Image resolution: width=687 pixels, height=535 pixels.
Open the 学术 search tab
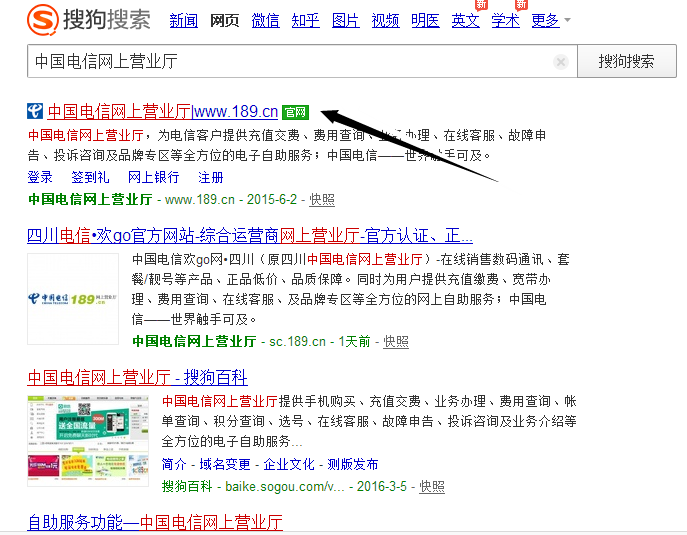click(506, 21)
